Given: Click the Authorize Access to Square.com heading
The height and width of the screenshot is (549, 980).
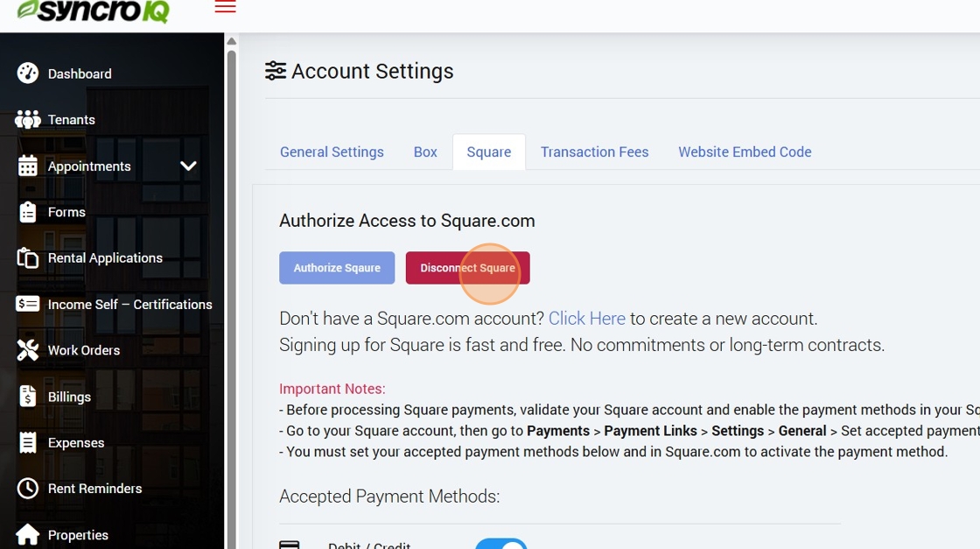Looking at the screenshot, I should pos(407,221).
